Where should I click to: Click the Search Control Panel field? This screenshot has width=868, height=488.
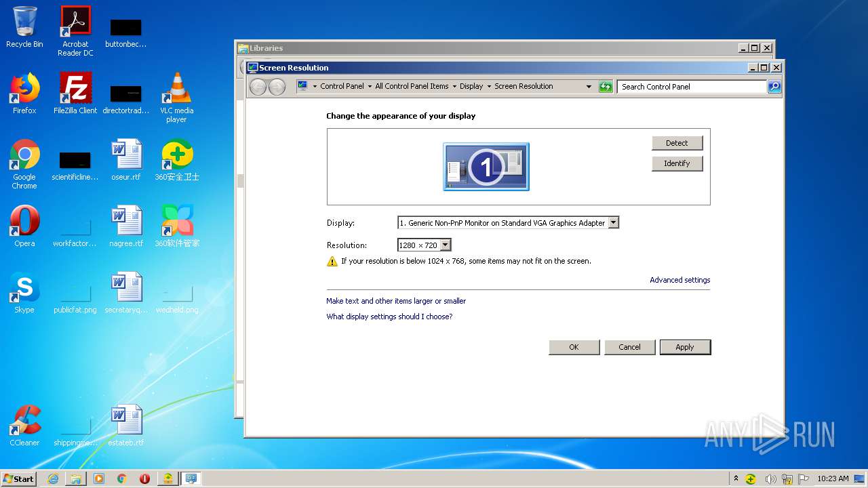coord(692,87)
